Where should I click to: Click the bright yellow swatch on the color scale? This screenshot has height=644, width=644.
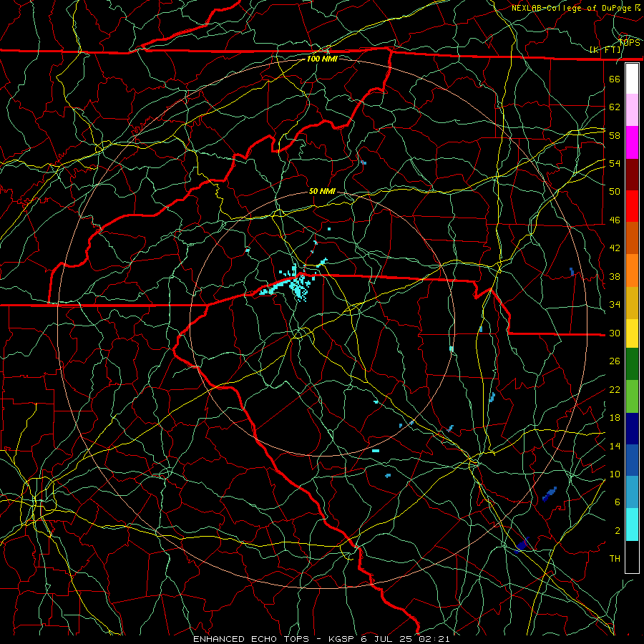632,333
